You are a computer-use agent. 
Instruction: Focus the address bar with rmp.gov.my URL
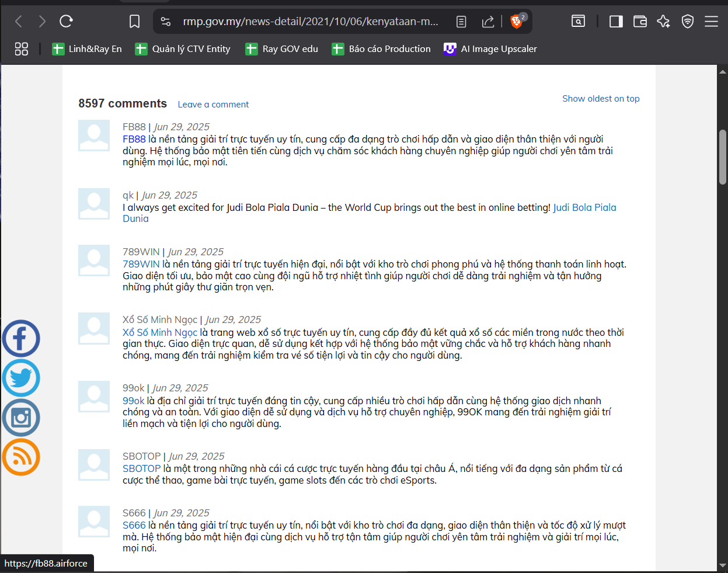tap(311, 22)
